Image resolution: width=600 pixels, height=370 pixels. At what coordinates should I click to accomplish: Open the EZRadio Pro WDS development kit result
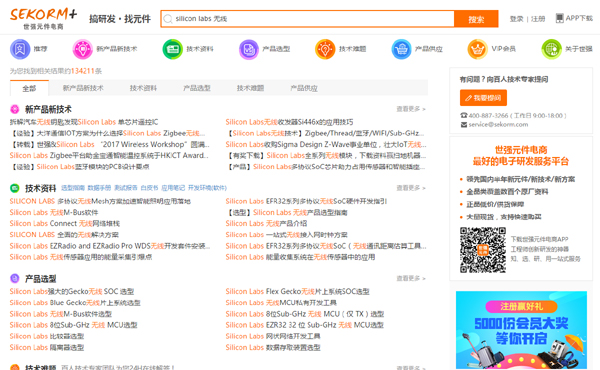pos(110,246)
